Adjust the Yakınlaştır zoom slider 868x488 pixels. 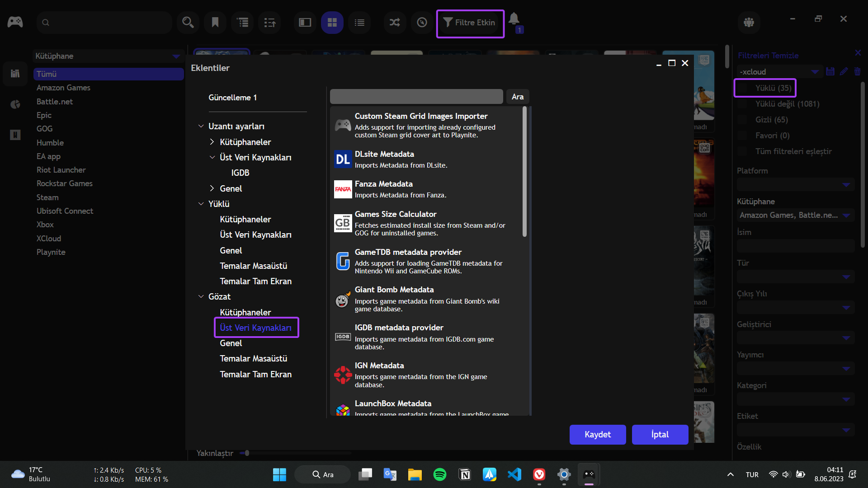coord(247,453)
